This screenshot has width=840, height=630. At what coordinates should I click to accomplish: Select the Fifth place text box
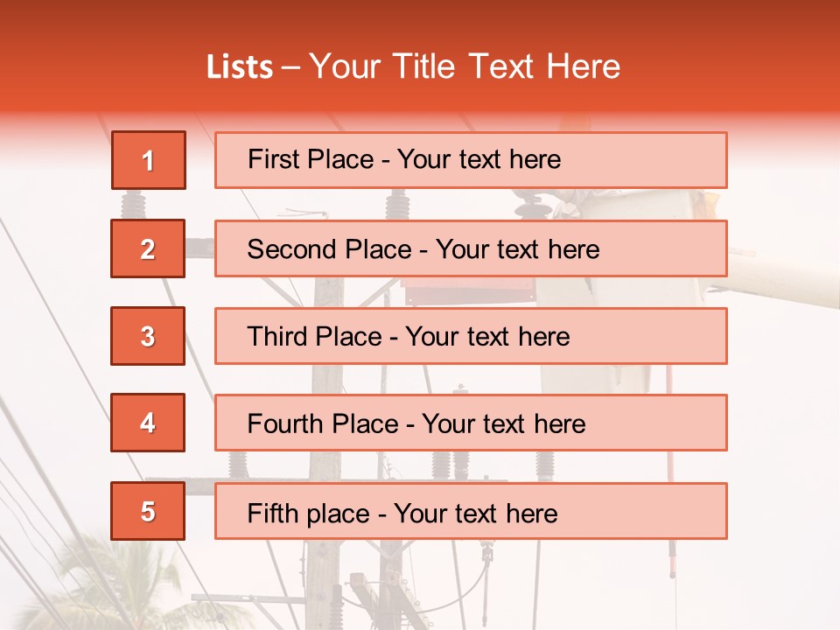471,511
